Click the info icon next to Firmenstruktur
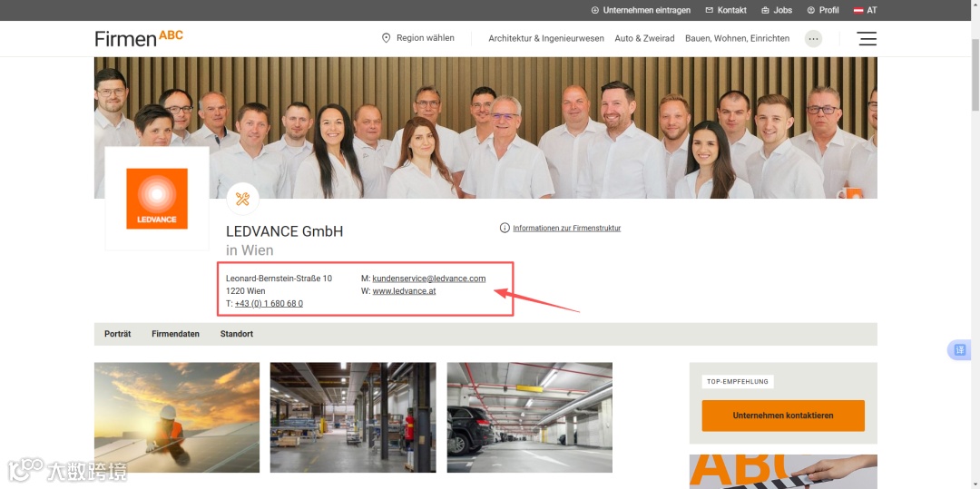The width and height of the screenshot is (980, 489). (505, 228)
